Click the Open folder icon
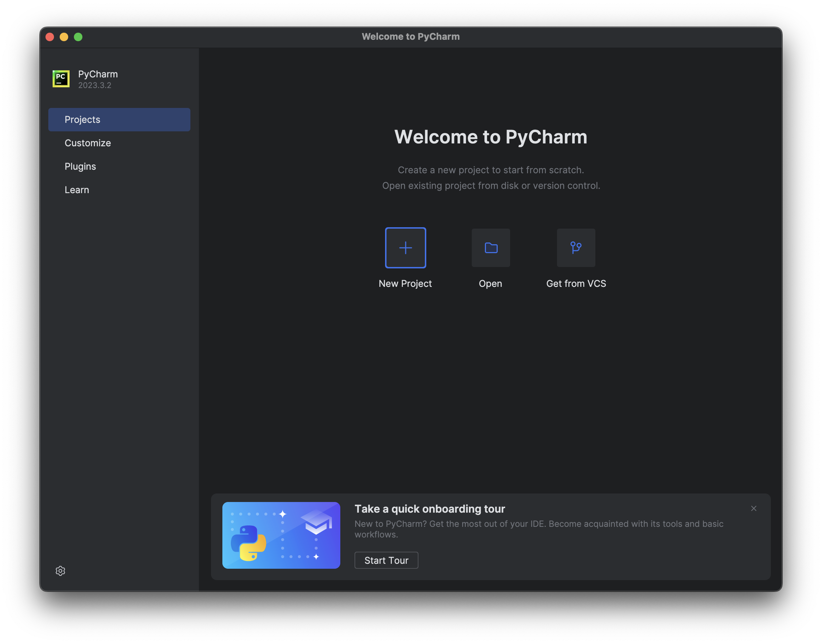Viewport: 822px width, 644px height. coord(491,248)
